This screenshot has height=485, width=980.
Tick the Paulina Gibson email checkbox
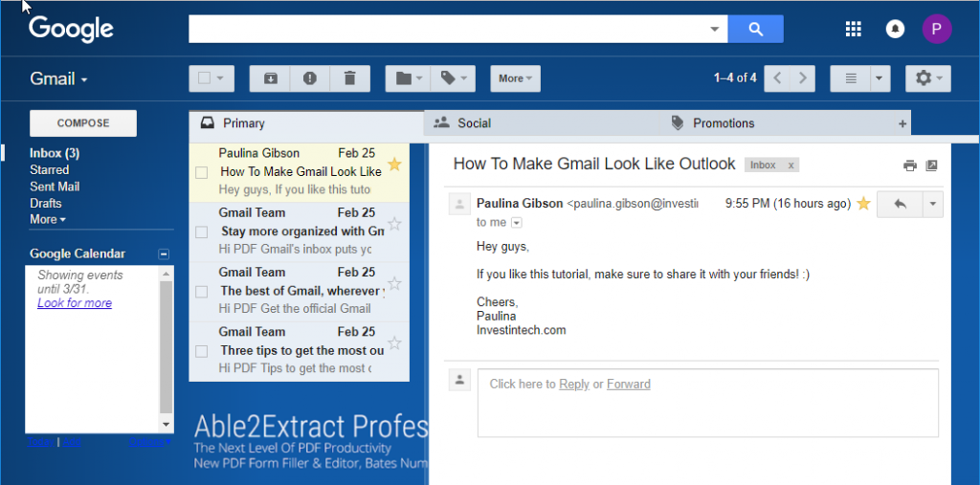pyautogui.click(x=201, y=172)
